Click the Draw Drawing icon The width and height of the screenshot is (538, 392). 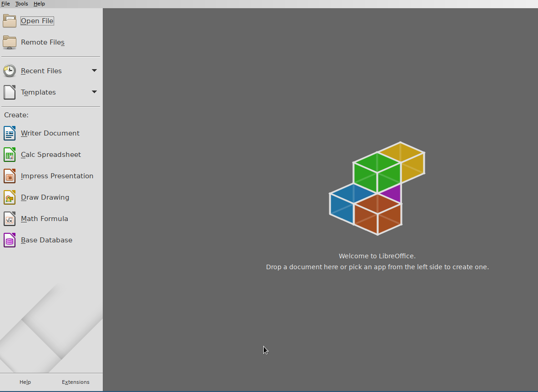10,197
